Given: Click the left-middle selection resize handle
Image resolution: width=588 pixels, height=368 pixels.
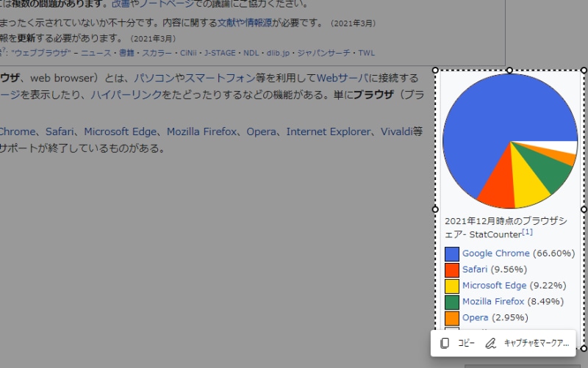Looking at the screenshot, I should click(436, 209).
